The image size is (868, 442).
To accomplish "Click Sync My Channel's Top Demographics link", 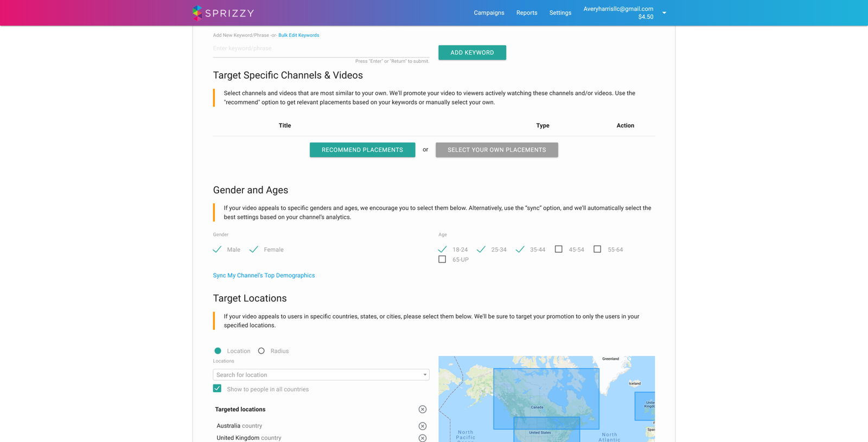I will click(x=264, y=276).
